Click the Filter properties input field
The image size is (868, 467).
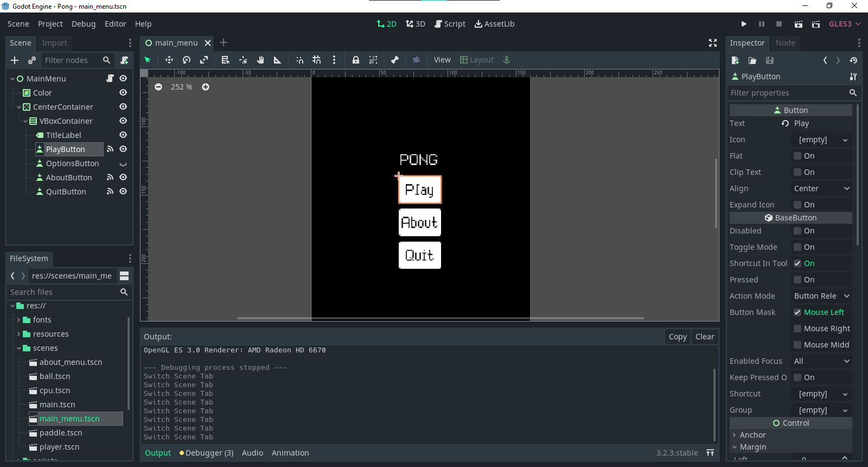pos(793,93)
